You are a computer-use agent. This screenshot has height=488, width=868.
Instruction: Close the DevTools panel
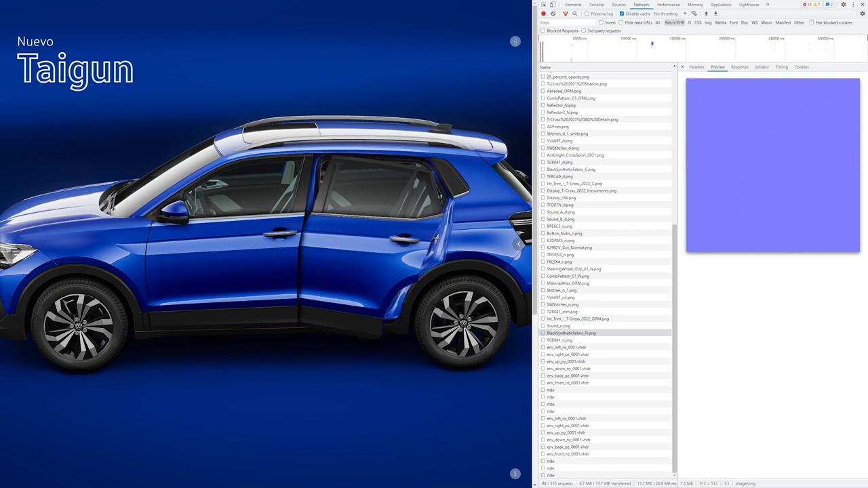863,5
